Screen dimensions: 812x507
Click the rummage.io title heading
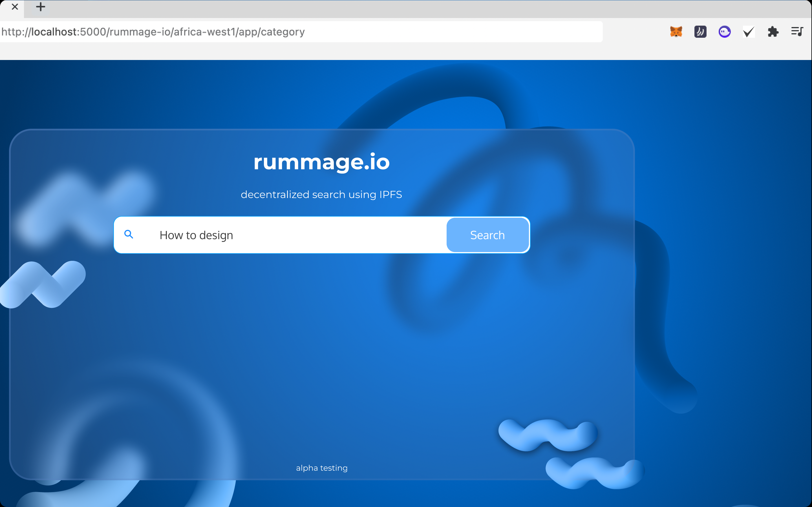(x=321, y=162)
